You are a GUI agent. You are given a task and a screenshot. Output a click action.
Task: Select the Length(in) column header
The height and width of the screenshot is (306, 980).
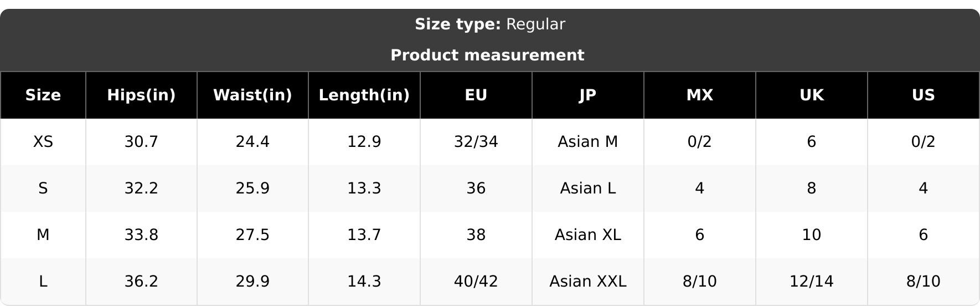tap(364, 95)
